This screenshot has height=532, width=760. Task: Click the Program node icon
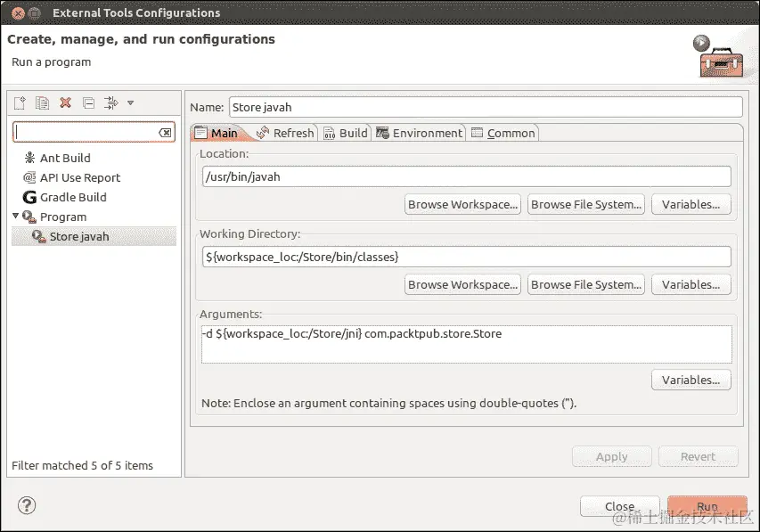[x=29, y=217]
